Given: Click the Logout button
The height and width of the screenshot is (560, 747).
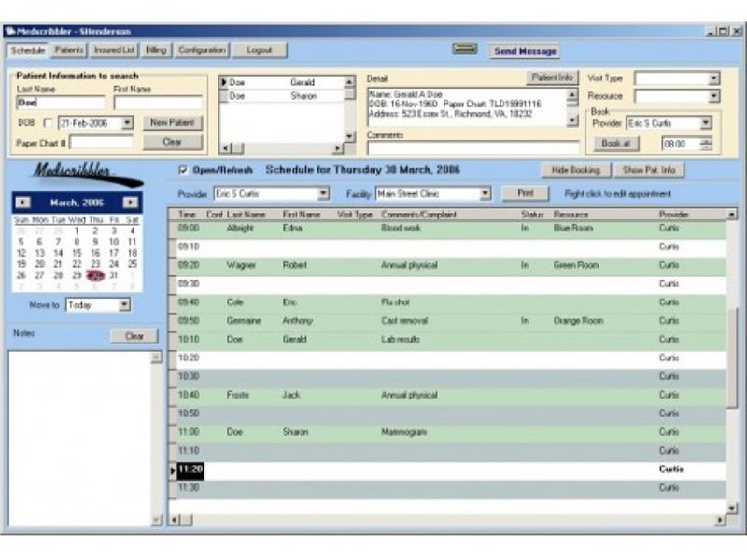Looking at the screenshot, I should coord(260,50).
